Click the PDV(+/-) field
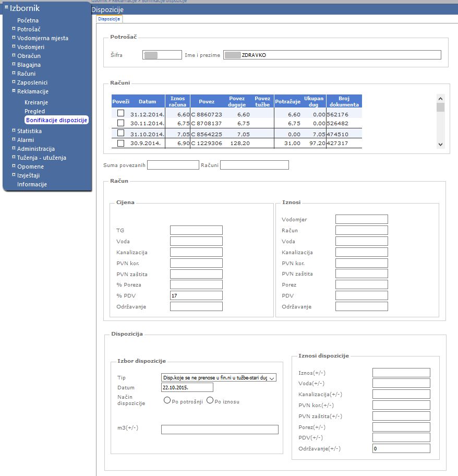 401,437
